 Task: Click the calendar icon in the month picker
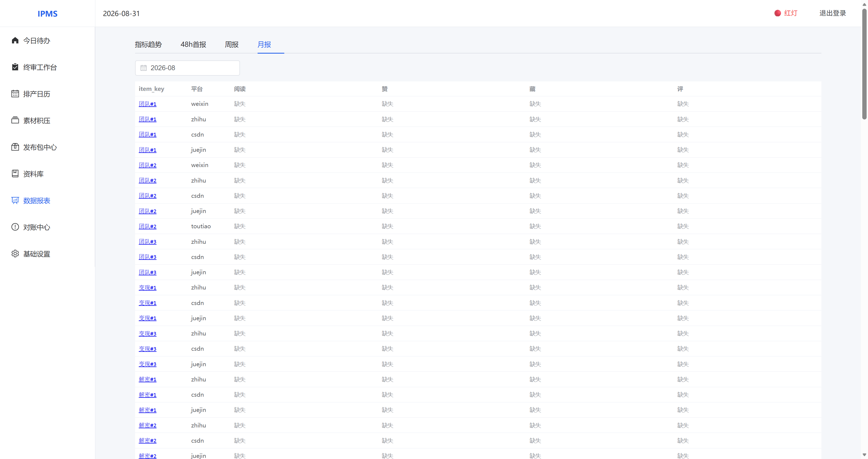click(x=144, y=68)
